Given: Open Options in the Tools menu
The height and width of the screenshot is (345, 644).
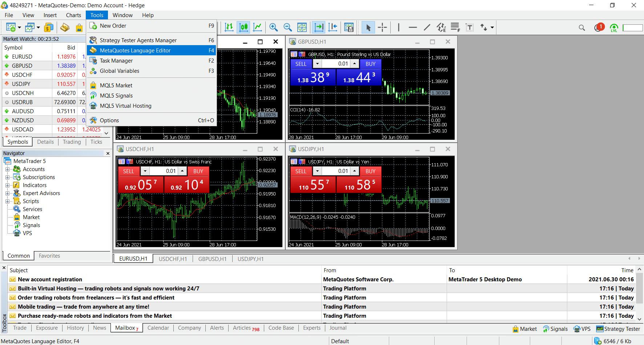Looking at the screenshot, I should click(x=152, y=120).
